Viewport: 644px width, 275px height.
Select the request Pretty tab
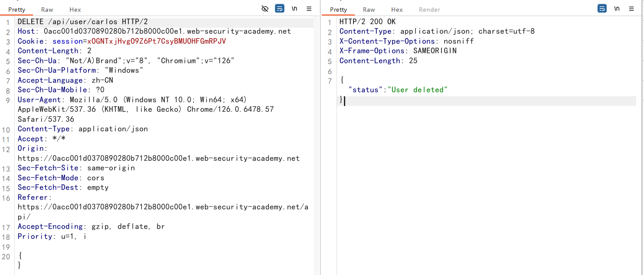pos(17,10)
